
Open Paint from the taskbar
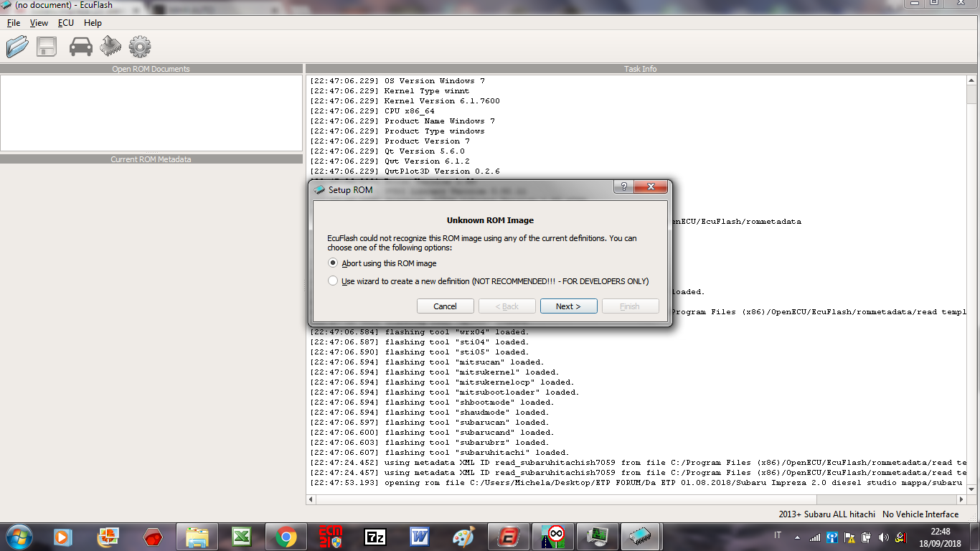[464, 537]
